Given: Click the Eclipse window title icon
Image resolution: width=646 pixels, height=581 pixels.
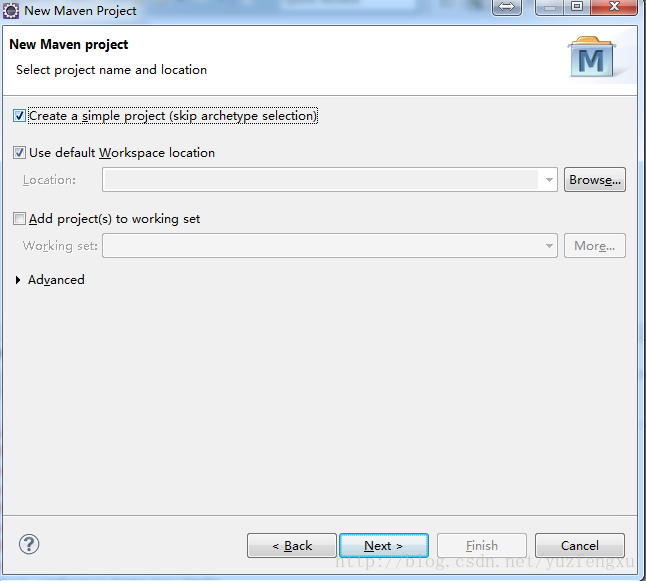Looking at the screenshot, I should pyautogui.click(x=10, y=11).
